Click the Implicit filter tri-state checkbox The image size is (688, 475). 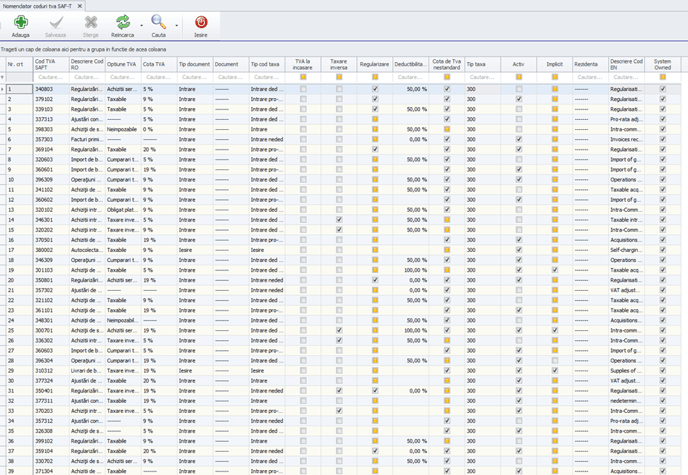(x=555, y=76)
